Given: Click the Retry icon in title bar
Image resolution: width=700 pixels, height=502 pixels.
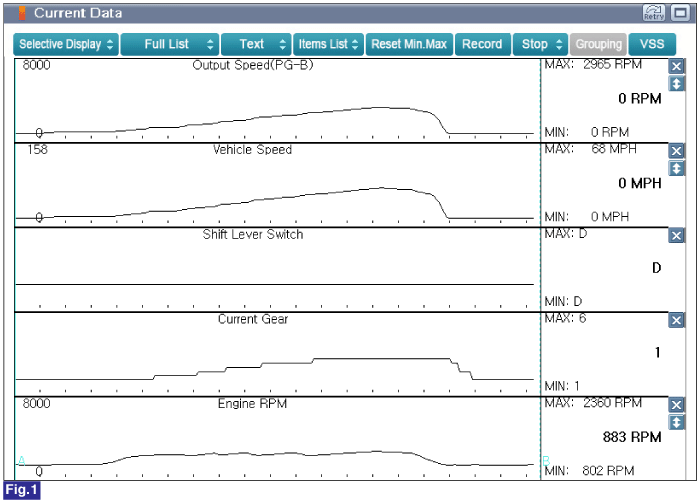Looking at the screenshot, I should tap(654, 13).
